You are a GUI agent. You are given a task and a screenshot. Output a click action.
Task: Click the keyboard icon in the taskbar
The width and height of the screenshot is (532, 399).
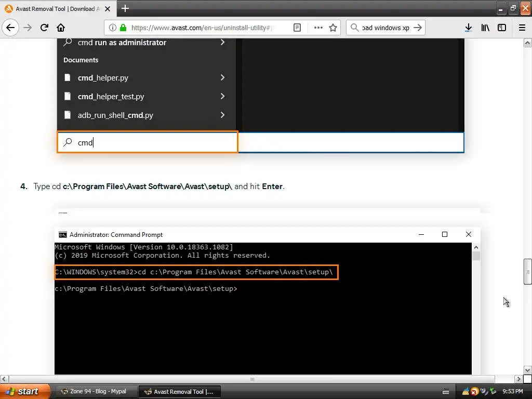point(446,392)
